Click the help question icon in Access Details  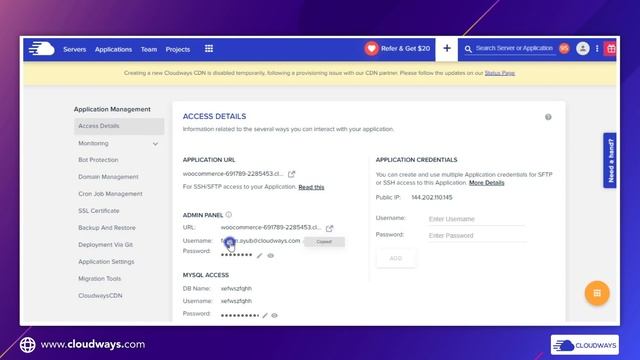(x=548, y=117)
